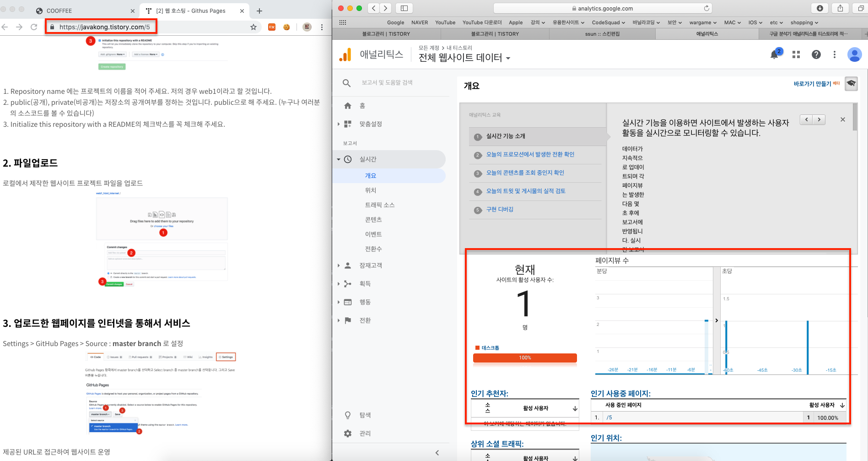Screen dimensions: 868x461
Task: Select 콘텐츠 realtime report
Action: [x=373, y=220]
